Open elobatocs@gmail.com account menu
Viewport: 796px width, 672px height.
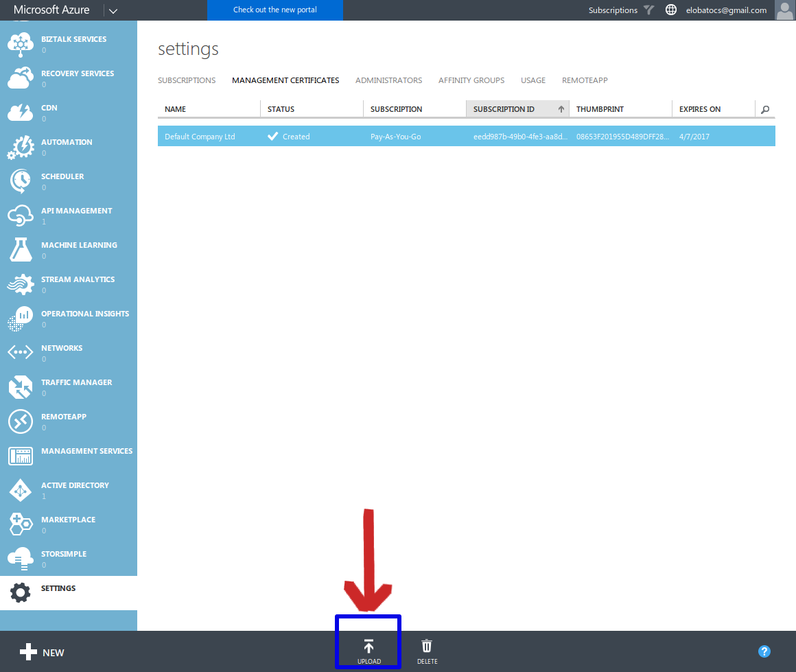point(726,10)
